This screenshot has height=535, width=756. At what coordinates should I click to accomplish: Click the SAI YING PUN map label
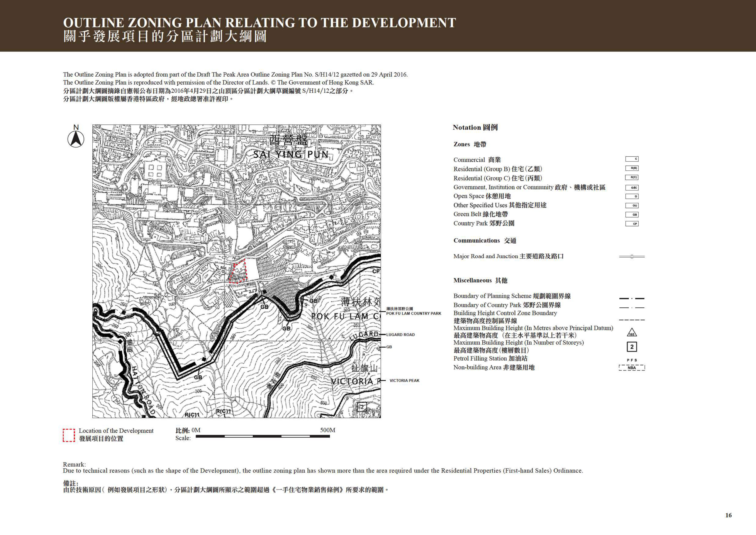pos(291,154)
